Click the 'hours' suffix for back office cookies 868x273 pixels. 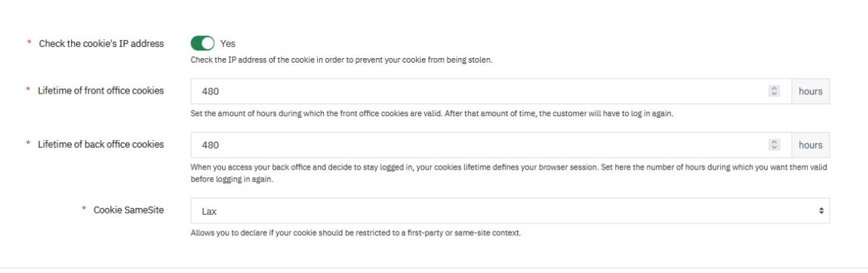click(x=811, y=145)
